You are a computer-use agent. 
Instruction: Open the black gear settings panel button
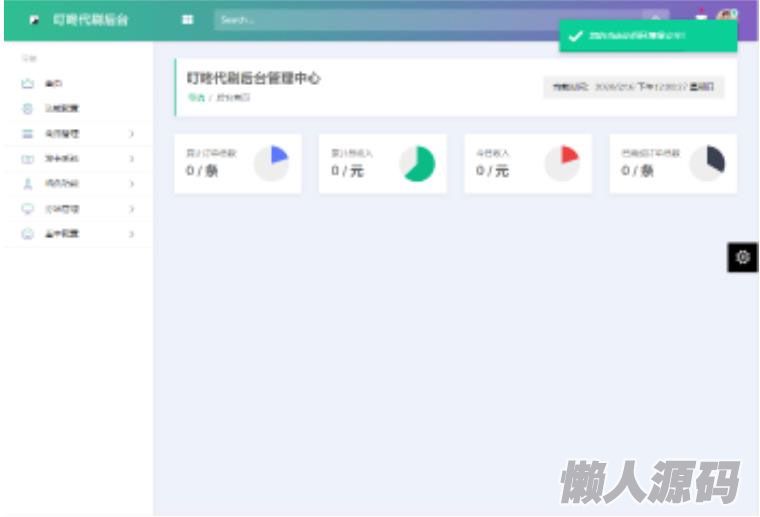(x=743, y=257)
